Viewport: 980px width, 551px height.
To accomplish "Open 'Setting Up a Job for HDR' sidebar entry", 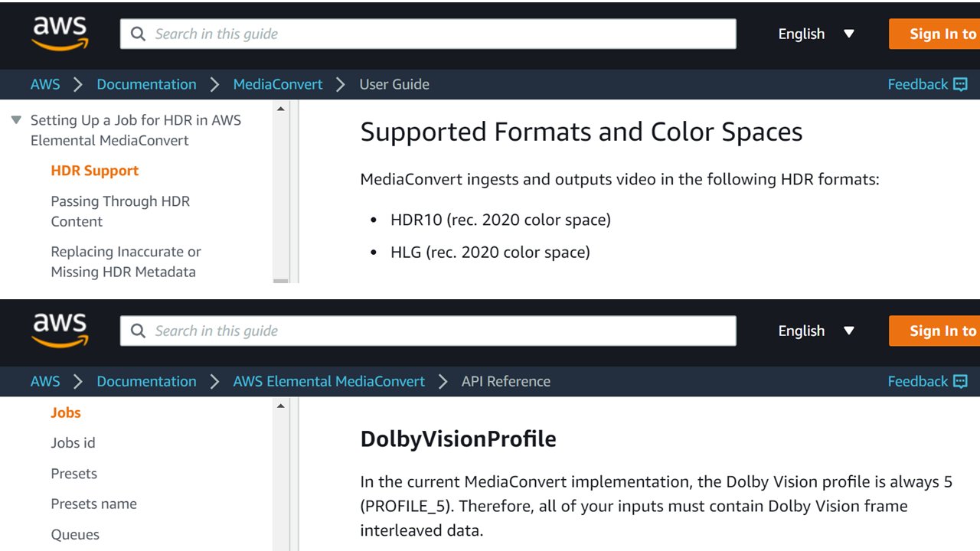I will coord(136,130).
